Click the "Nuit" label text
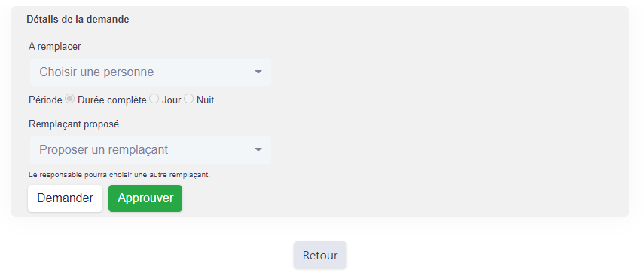Screen dimensions: 644x276 (205, 100)
